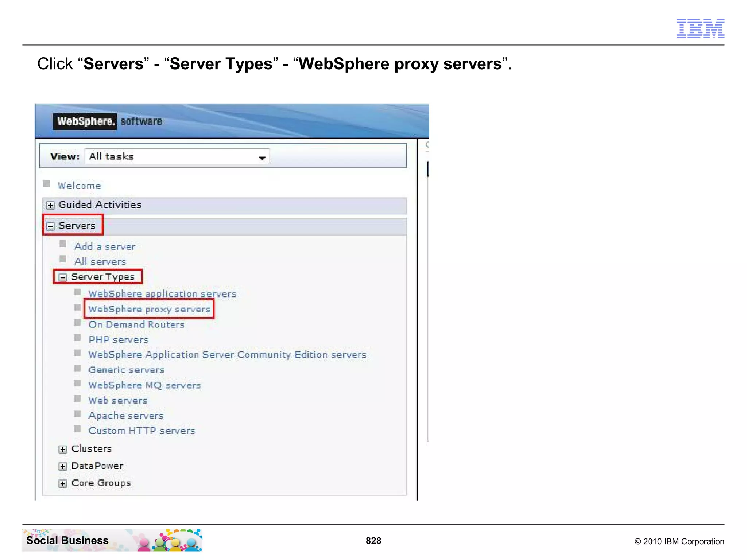Open the PHP servers link
This screenshot has width=747, height=560.
click(118, 340)
